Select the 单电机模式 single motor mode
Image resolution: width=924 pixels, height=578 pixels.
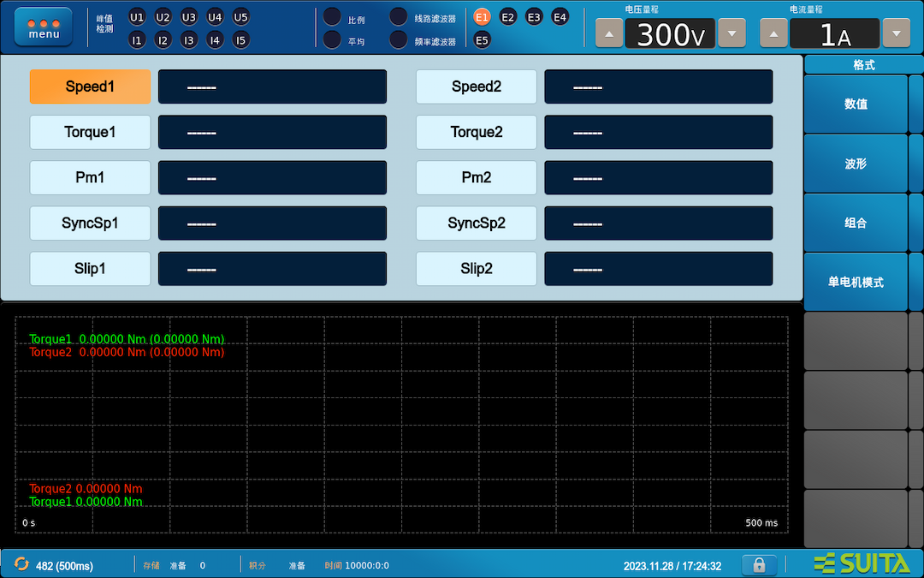point(856,282)
